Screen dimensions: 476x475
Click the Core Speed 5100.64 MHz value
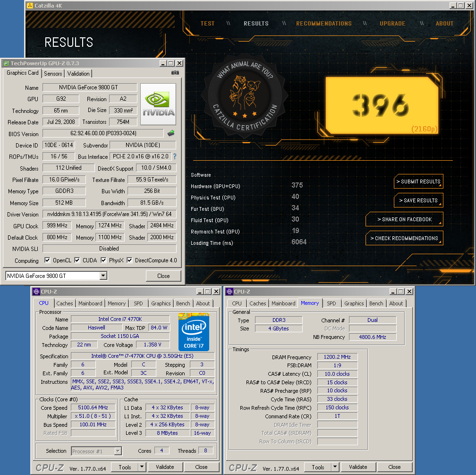93,407
